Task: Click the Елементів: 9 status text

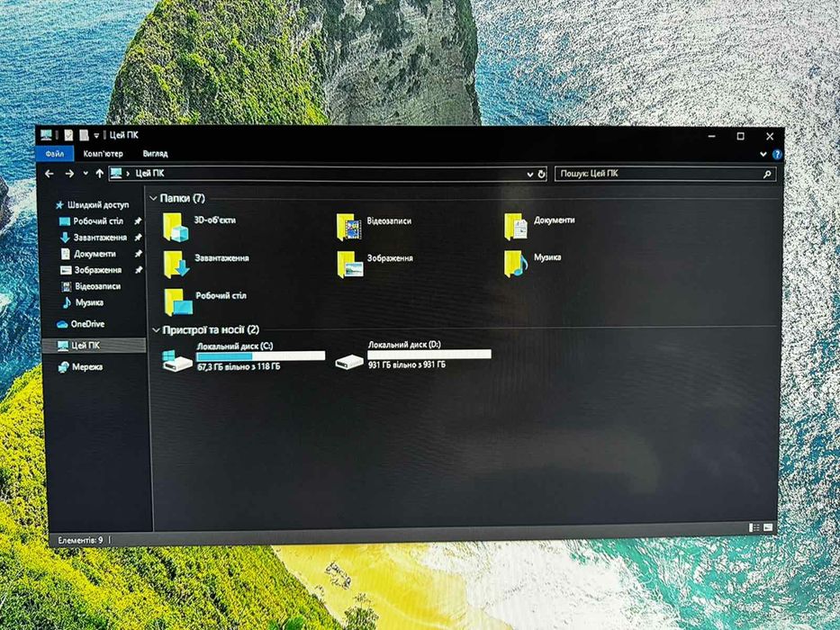Action: point(80,540)
